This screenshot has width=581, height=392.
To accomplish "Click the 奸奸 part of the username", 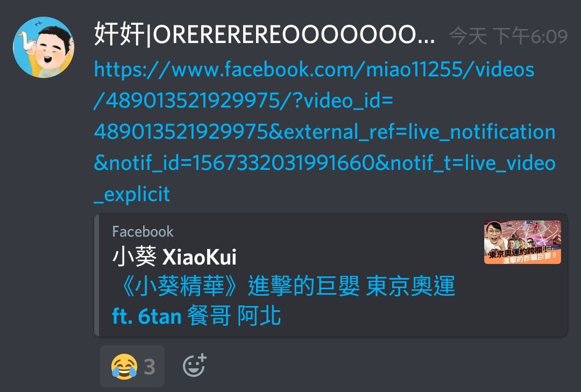I will point(119,34).
